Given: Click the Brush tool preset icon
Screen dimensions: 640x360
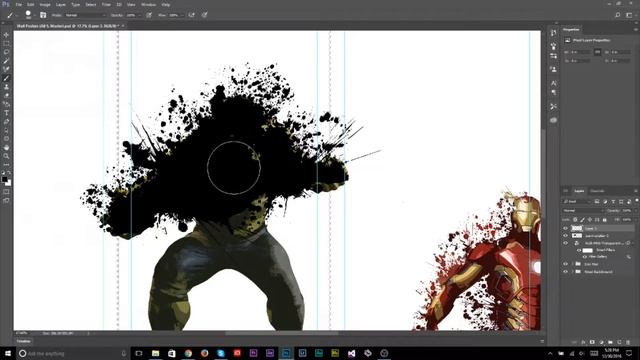Looking at the screenshot, I should 9,15.
